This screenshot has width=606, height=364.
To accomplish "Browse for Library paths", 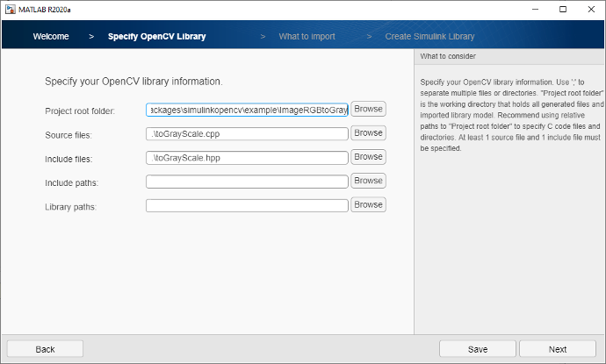I will [368, 204].
